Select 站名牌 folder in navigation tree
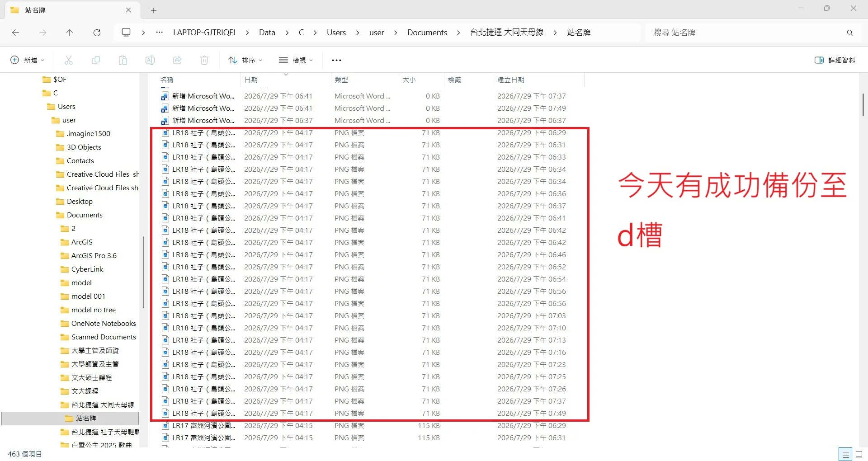Screen dimensions: 868x461 (x=71, y=418)
